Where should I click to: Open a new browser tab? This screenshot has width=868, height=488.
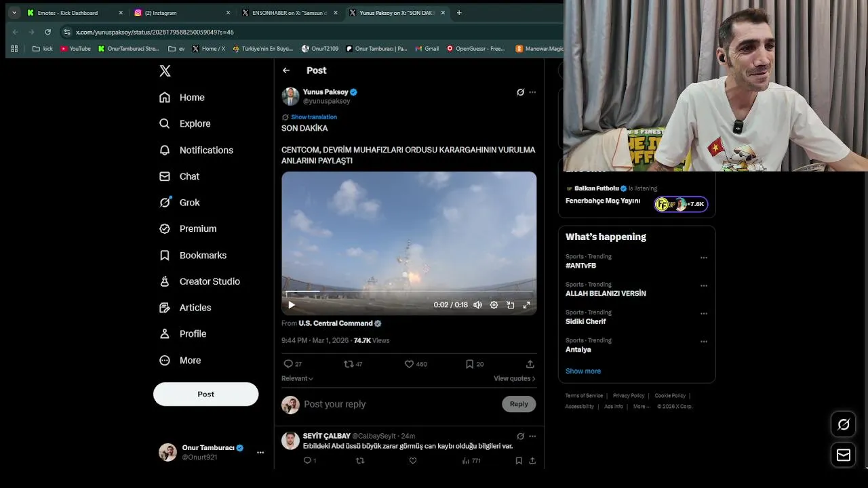click(x=459, y=13)
